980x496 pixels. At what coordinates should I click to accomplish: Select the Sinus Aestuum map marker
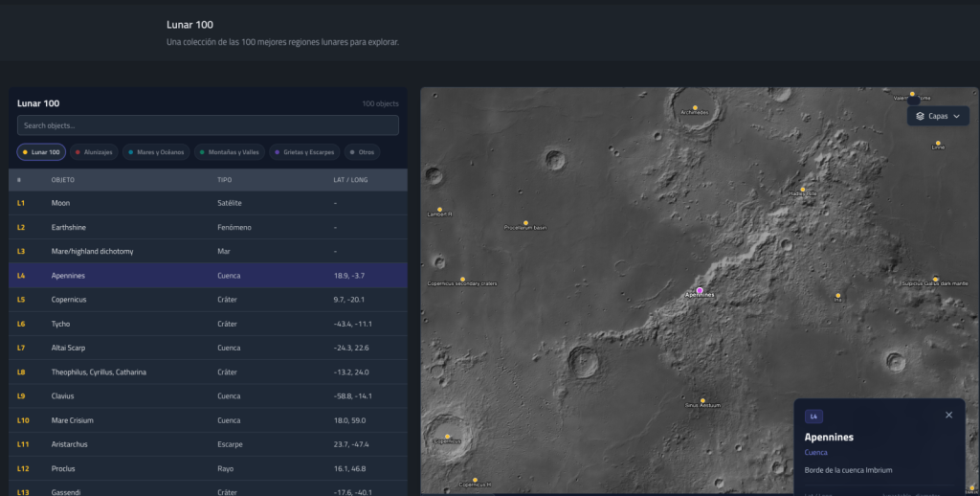click(x=702, y=400)
